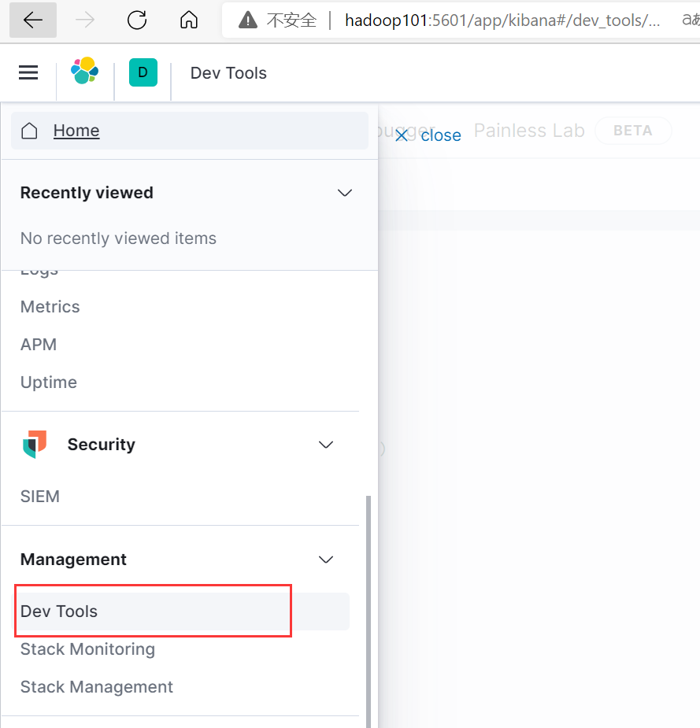Open the Uptime link
The width and height of the screenshot is (700, 728).
49,382
